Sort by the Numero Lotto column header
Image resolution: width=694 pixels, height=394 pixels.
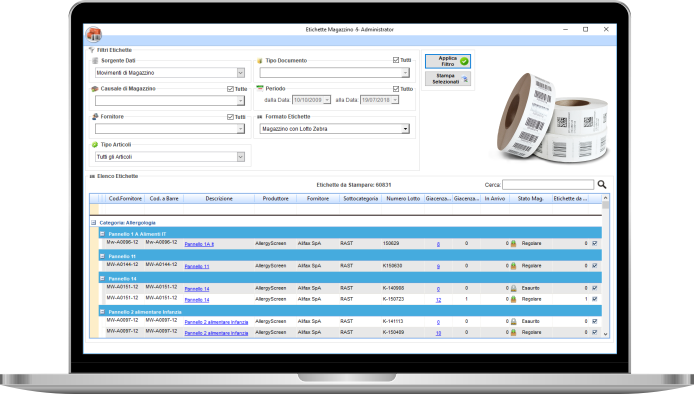[x=403, y=199]
